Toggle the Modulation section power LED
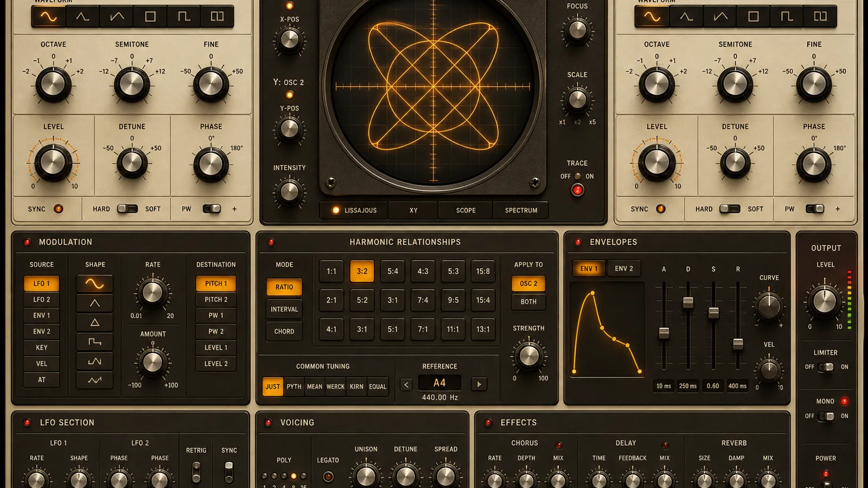The image size is (868, 488). point(27,242)
